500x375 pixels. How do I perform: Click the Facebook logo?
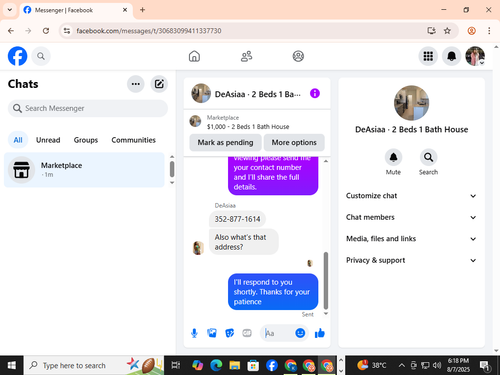(17, 56)
